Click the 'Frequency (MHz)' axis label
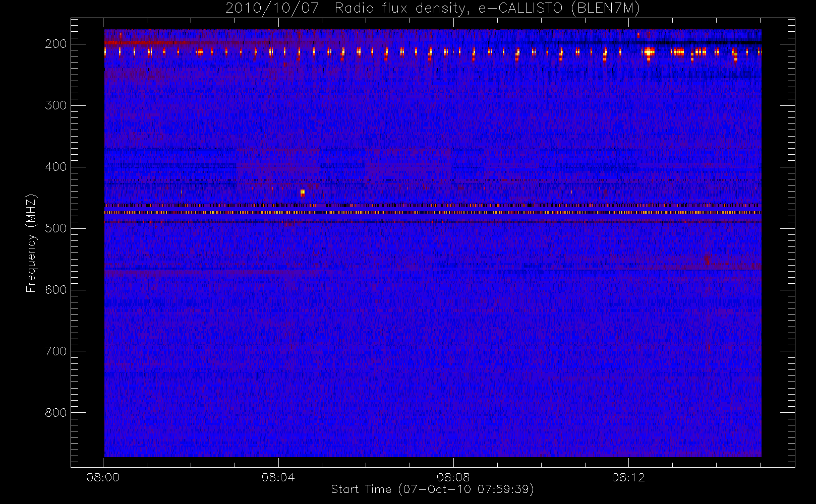Screen dimensions: 816x504 coord(31,243)
